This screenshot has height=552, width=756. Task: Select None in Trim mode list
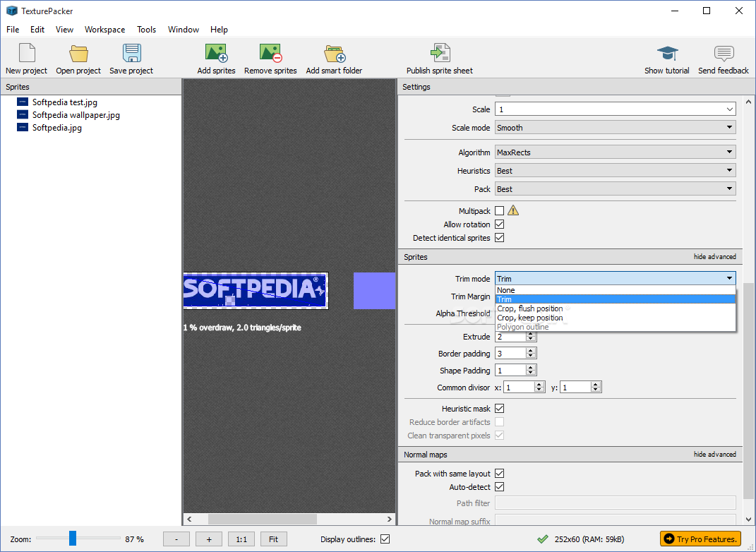click(616, 290)
